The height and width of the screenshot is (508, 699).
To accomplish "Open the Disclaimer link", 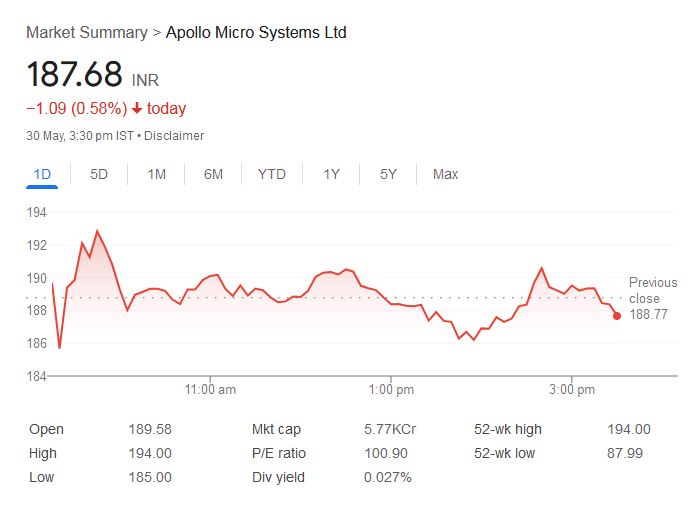I will tap(174, 135).
